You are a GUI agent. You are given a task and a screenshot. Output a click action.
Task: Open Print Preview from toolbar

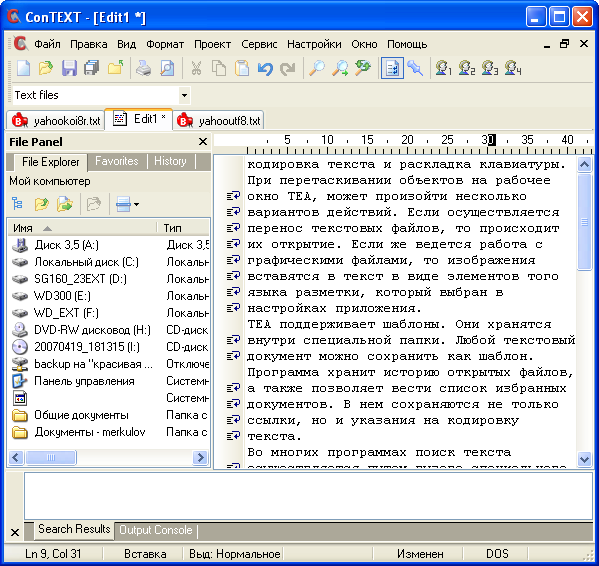pos(167,68)
